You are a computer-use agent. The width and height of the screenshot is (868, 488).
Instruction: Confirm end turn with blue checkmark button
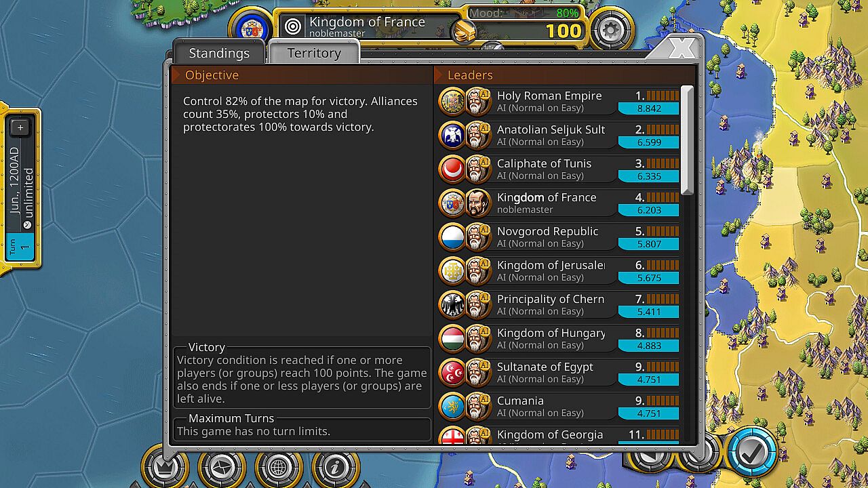751,453
